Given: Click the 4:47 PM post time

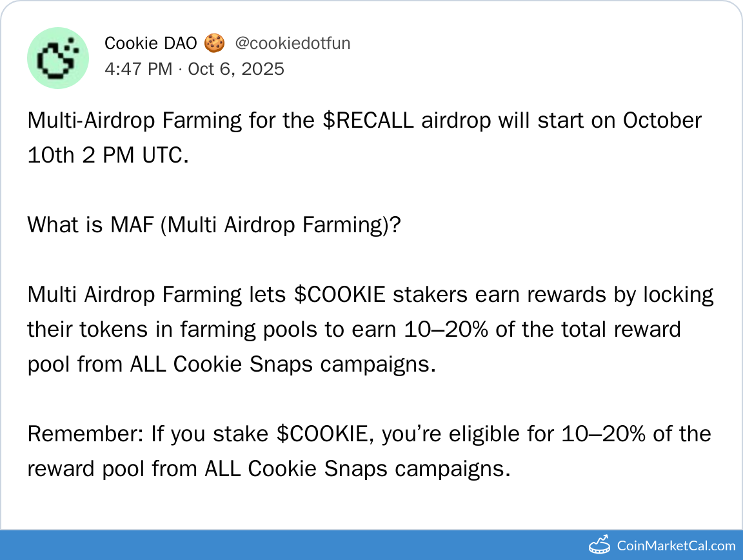Looking at the screenshot, I should click(x=138, y=68).
